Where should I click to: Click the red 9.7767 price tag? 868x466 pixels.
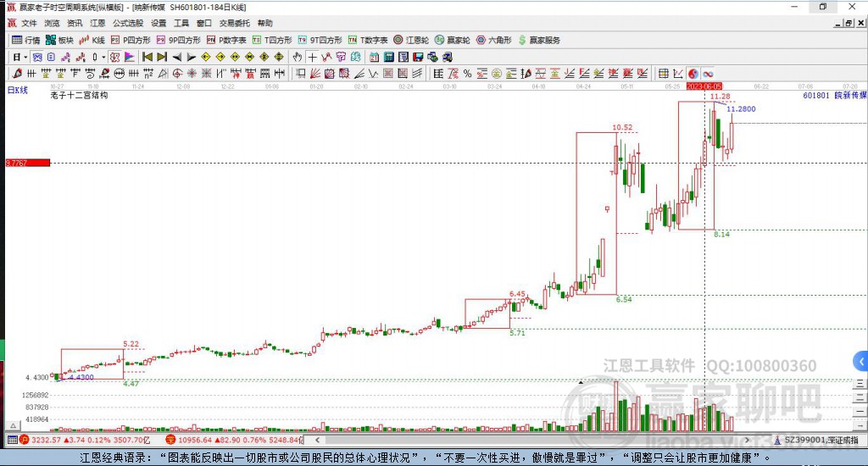click(x=28, y=163)
